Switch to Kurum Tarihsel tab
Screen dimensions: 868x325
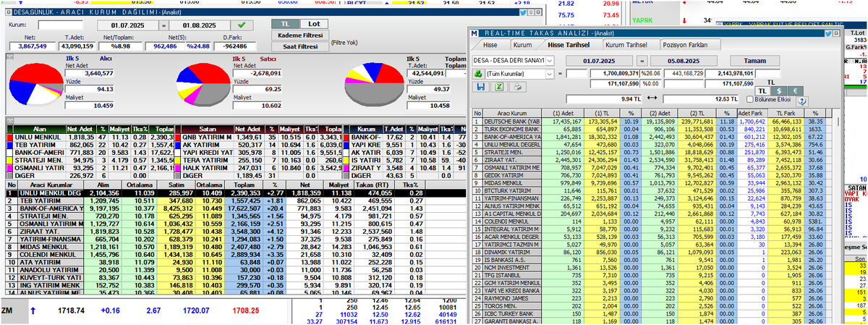click(x=626, y=45)
